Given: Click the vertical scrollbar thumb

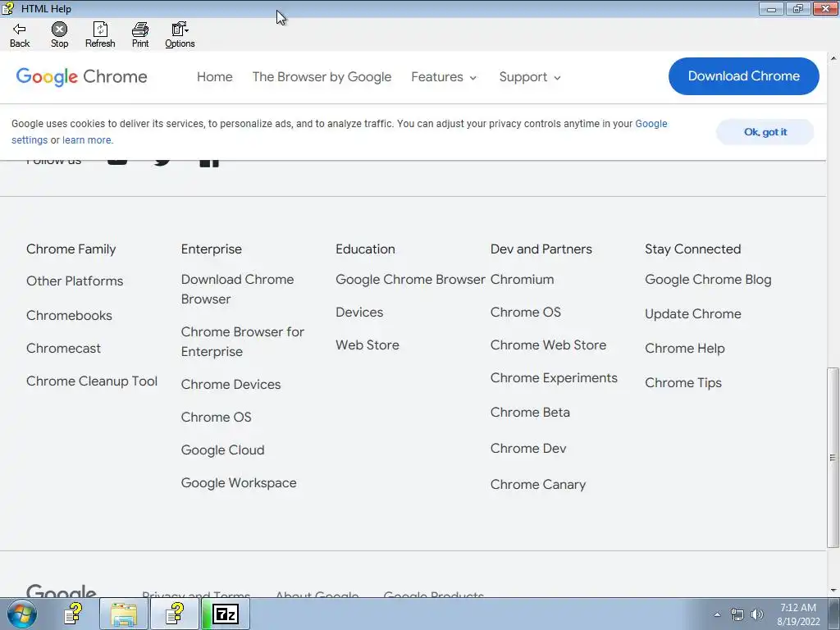Looking at the screenshot, I should [x=833, y=458].
